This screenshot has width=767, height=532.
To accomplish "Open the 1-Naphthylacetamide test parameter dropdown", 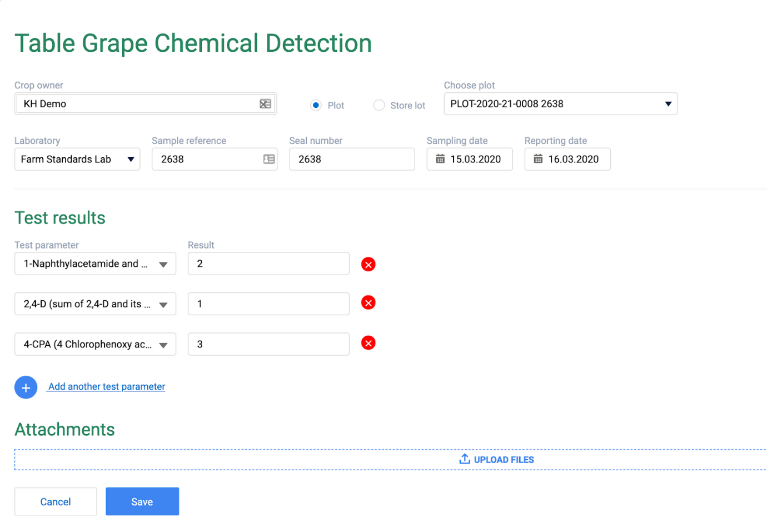I will pos(95,263).
